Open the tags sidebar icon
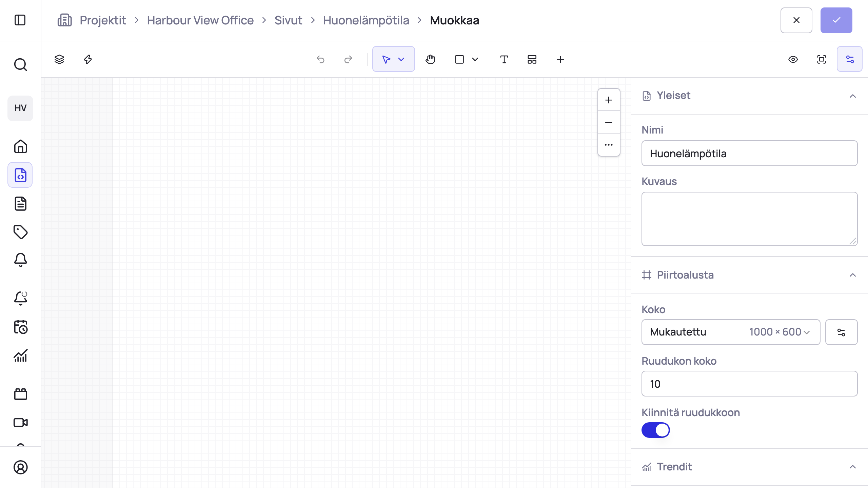Screen dimensions: 868x488 click(x=20, y=232)
